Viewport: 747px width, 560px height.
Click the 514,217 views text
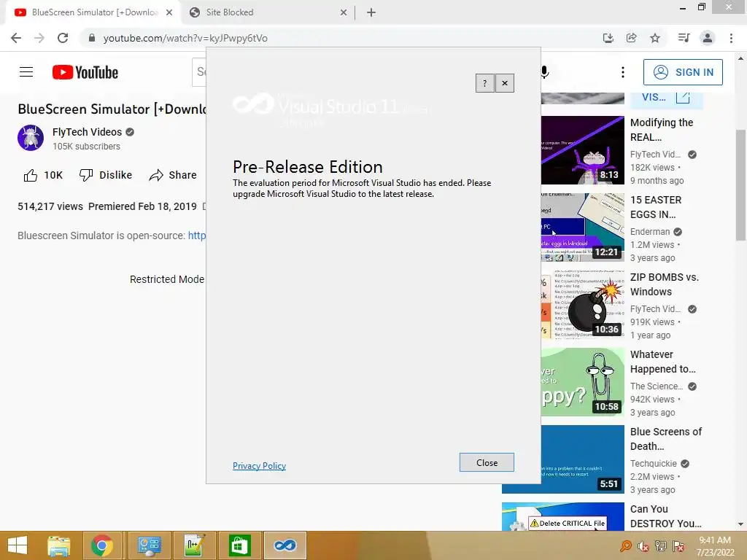tap(50, 206)
